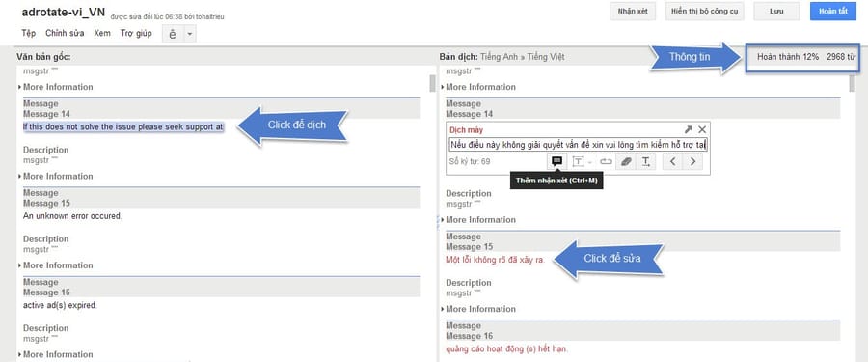Expand More Information below Message 14 in source pane
The width and height of the screenshot is (868, 362).
click(55, 177)
